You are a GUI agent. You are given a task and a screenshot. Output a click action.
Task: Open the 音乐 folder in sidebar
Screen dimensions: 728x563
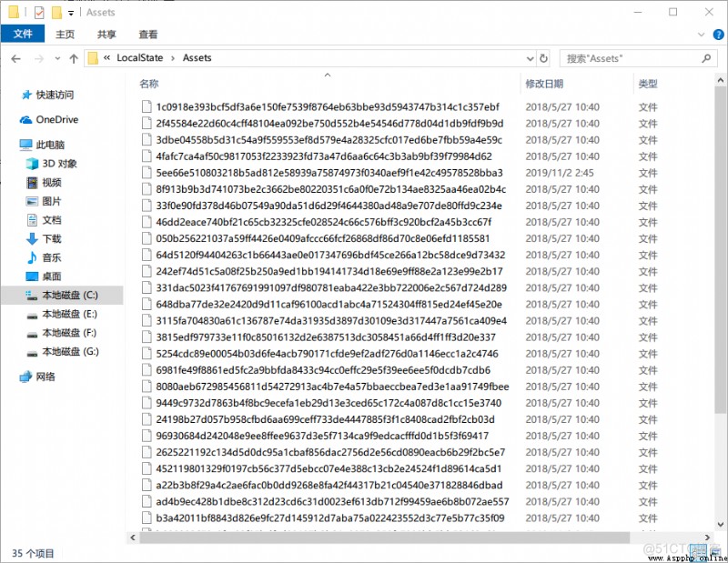coord(44,257)
